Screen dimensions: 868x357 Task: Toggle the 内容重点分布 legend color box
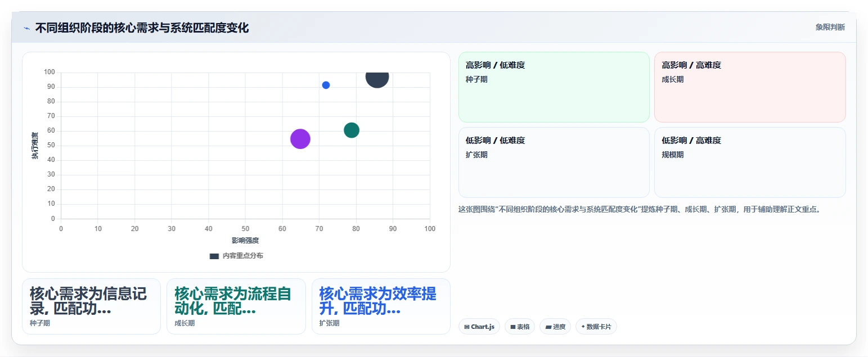coord(214,256)
